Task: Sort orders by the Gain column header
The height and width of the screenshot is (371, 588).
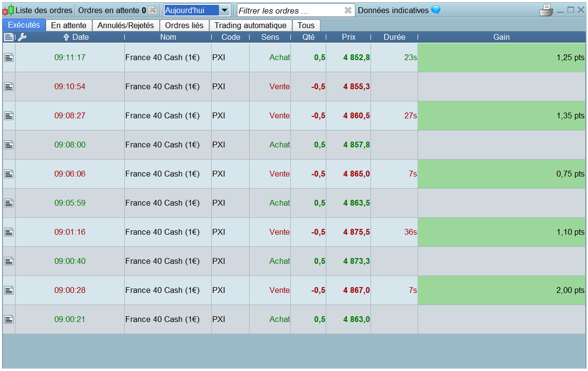Action: 502,37
